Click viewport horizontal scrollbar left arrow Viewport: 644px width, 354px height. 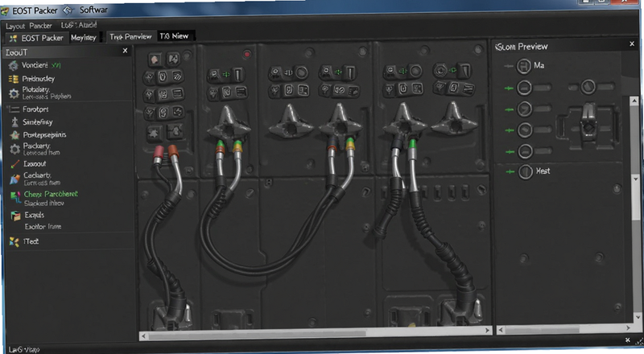coord(143,336)
